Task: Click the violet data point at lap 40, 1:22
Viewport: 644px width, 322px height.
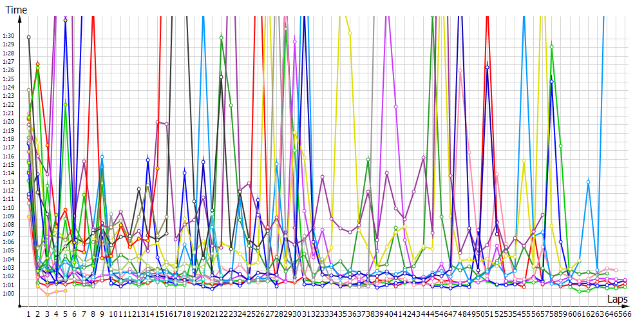Action: point(395,106)
